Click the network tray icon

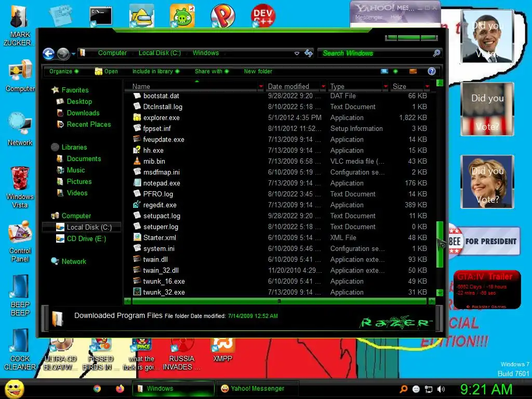pos(429,389)
